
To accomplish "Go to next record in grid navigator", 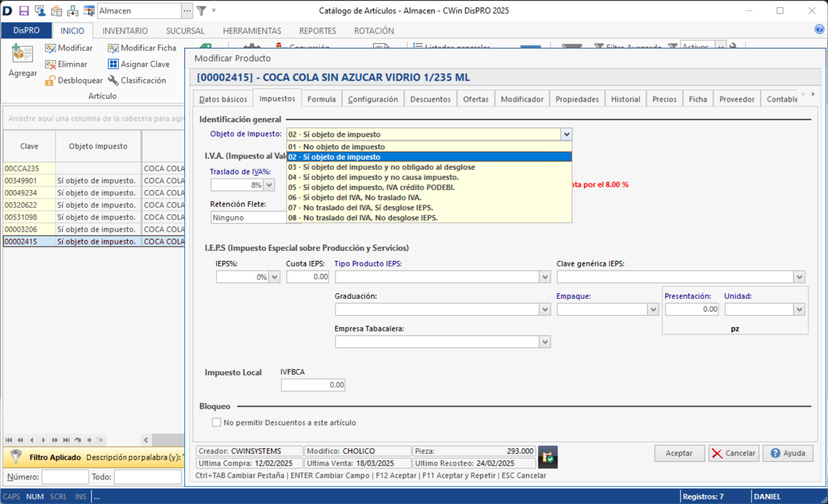I will pyautogui.click(x=43, y=440).
